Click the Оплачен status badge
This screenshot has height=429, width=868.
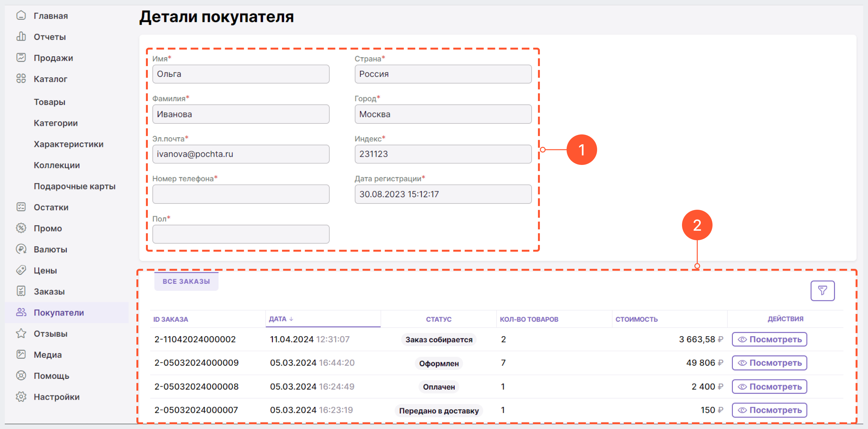(x=439, y=387)
